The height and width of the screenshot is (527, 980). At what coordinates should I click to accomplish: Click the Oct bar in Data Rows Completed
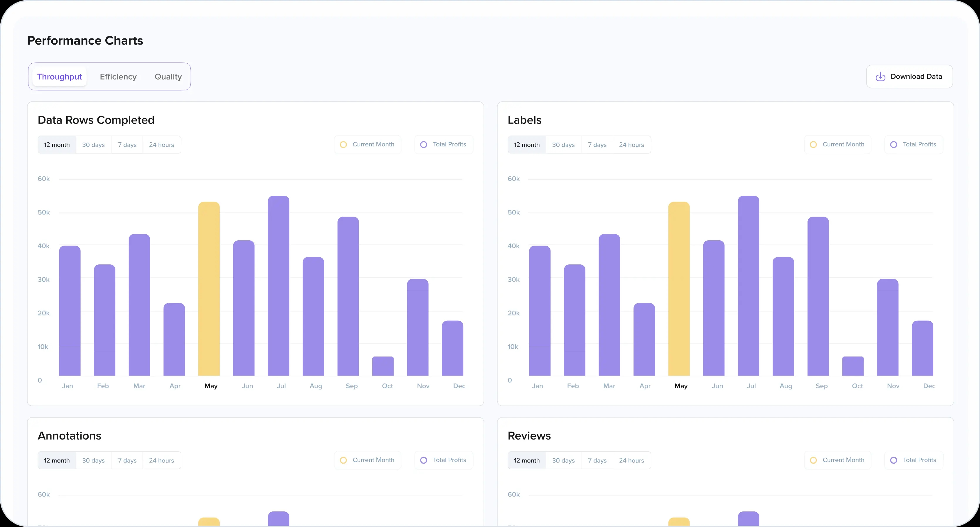pos(383,366)
